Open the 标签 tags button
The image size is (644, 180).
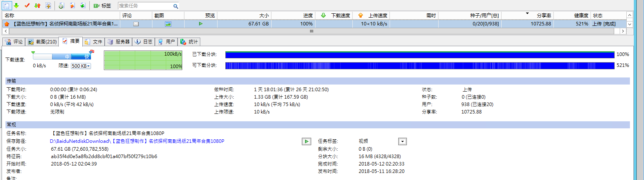point(102,5)
